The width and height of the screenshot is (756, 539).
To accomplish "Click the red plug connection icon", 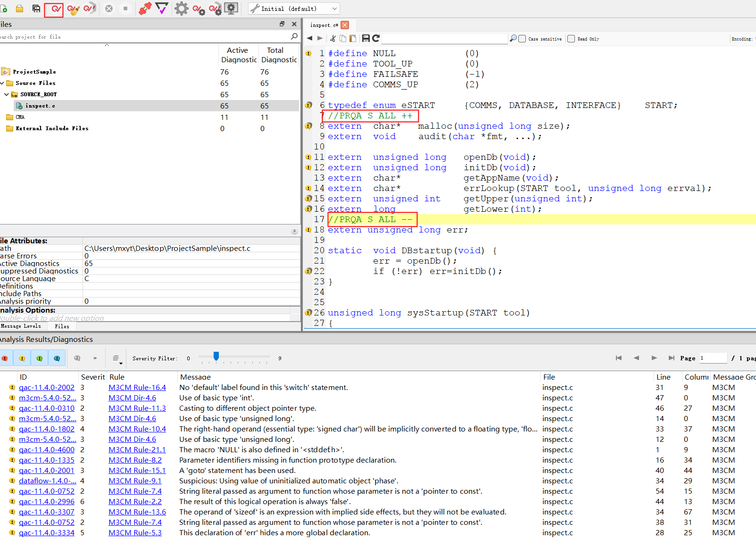I will click(x=145, y=8).
